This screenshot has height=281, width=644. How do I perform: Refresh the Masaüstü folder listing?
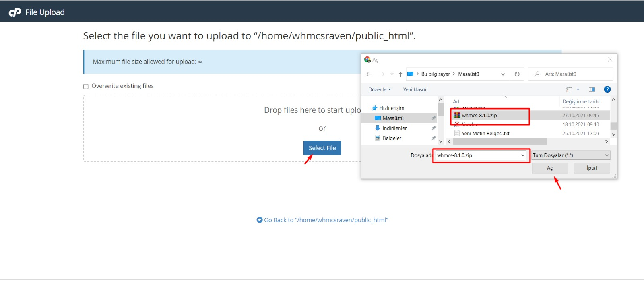pyautogui.click(x=517, y=74)
